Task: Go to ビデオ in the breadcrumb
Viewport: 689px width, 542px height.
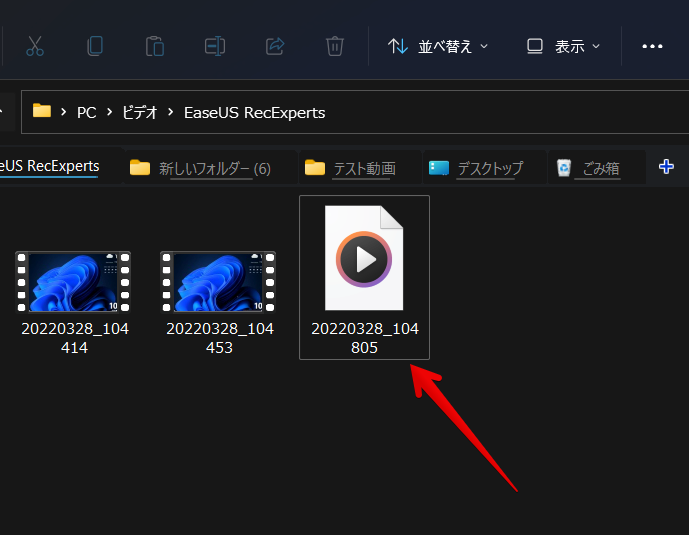Action: 140,113
